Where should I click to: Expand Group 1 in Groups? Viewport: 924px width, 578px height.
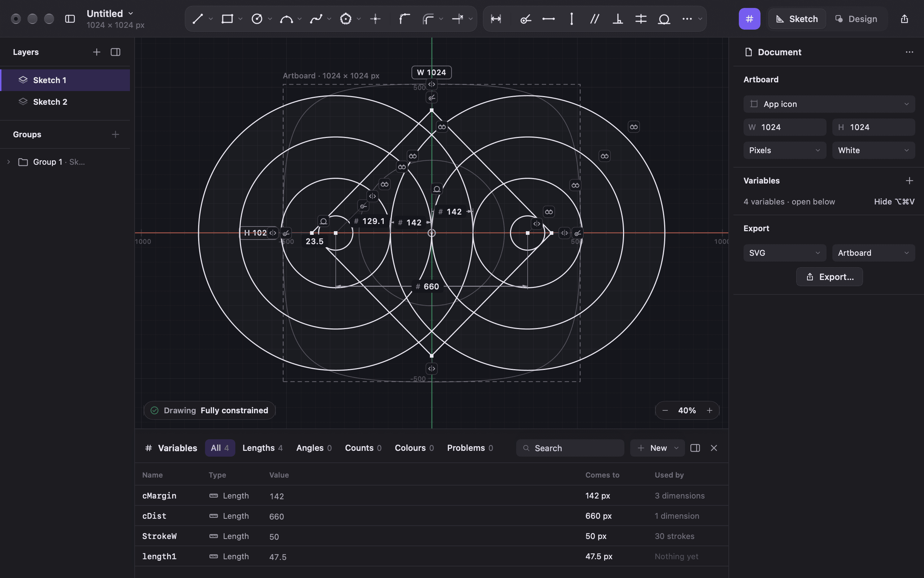click(8, 162)
